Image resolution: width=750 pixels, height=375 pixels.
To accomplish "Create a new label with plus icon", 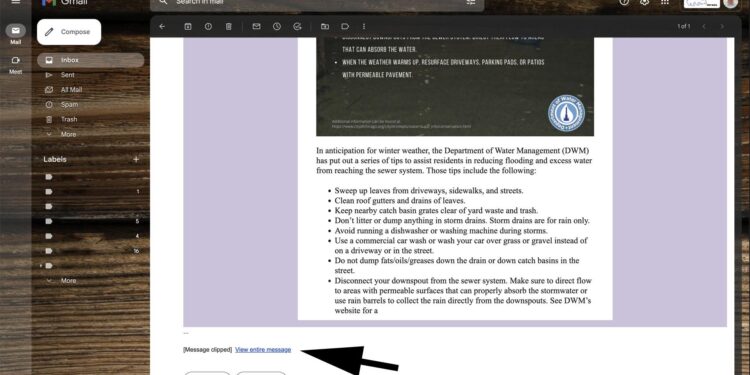I will tap(136, 159).
